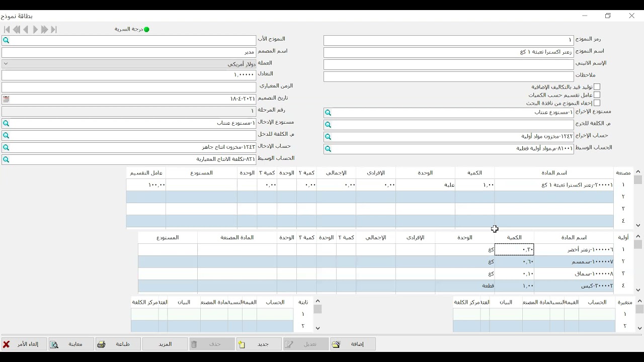
Task: Go to the last record
Action: coord(54,30)
